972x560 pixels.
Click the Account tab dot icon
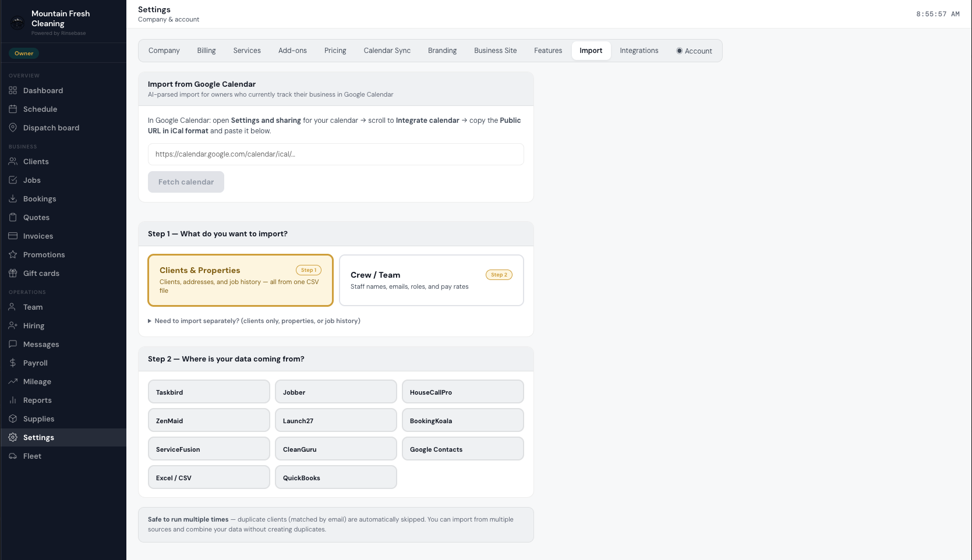click(x=679, y=51)
